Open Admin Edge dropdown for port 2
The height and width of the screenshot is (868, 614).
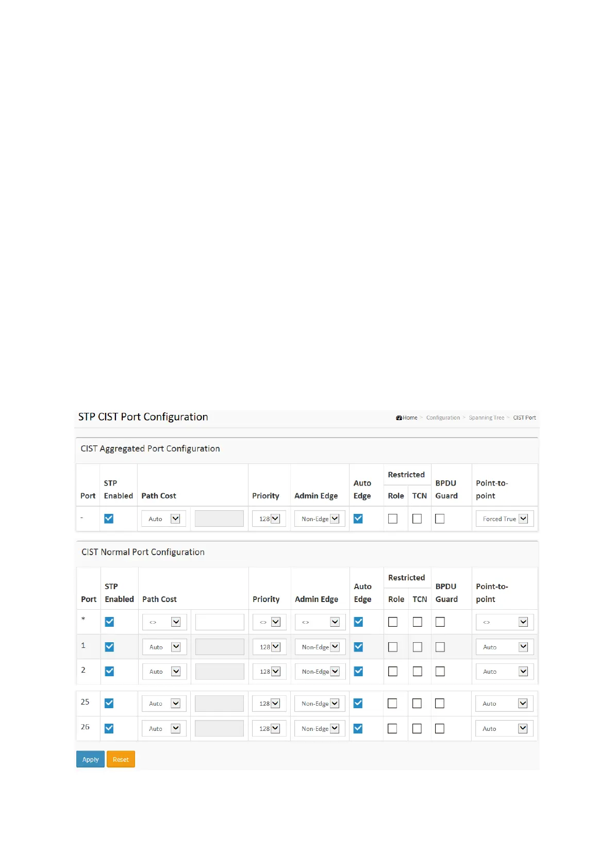click(x=320, y=672)
